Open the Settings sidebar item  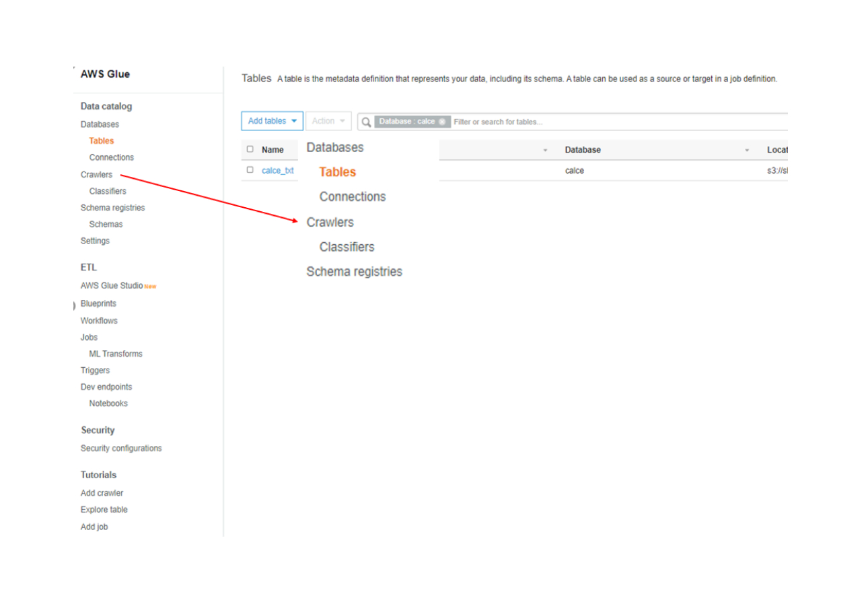pos(95,241)
